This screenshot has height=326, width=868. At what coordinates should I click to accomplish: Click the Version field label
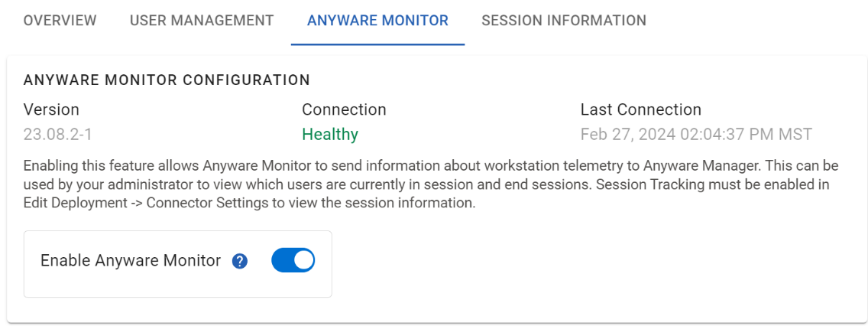pos(51,109)
